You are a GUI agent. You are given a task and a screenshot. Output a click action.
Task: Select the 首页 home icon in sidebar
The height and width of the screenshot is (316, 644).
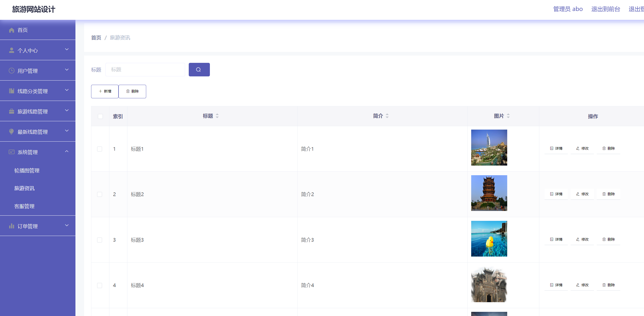[11, 30]
